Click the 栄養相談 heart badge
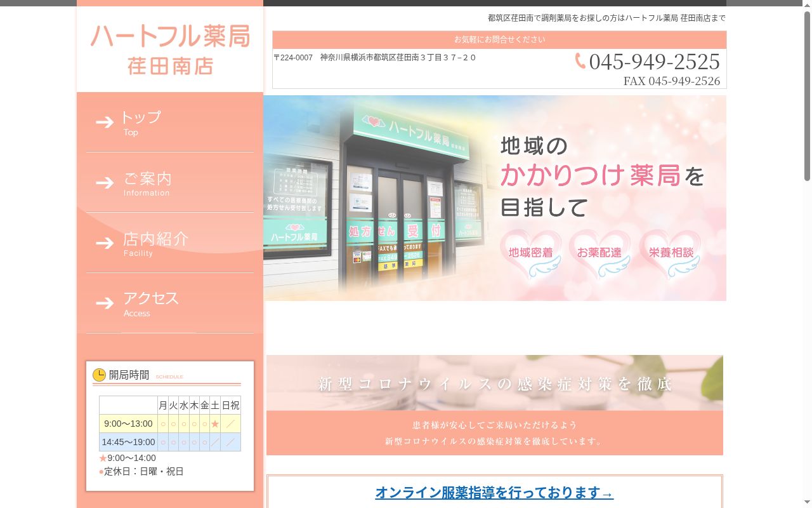This screenshot has height=508, width=812. (671, 254)
